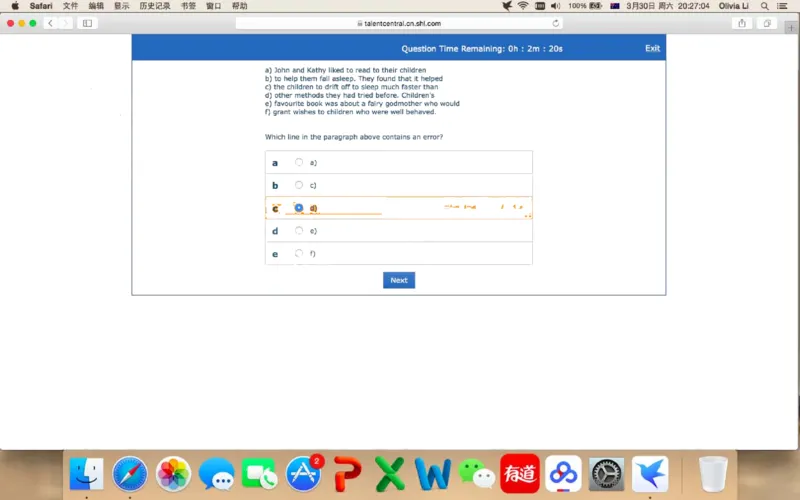Viewport: 800px width, 500px height.
Task: Choose the radio button for option c)
Action: [299, 185]
